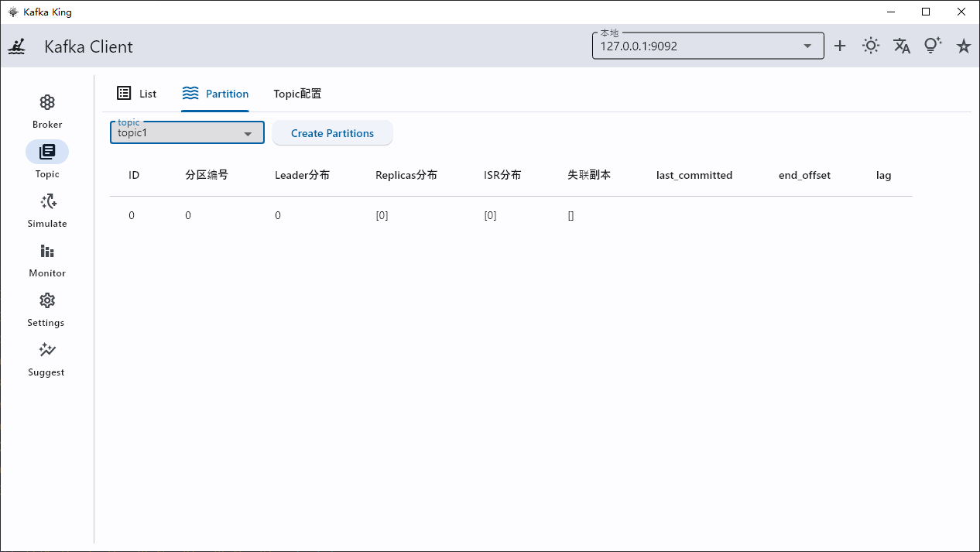Open the Broker section in the sidebar

coord(46,111)
